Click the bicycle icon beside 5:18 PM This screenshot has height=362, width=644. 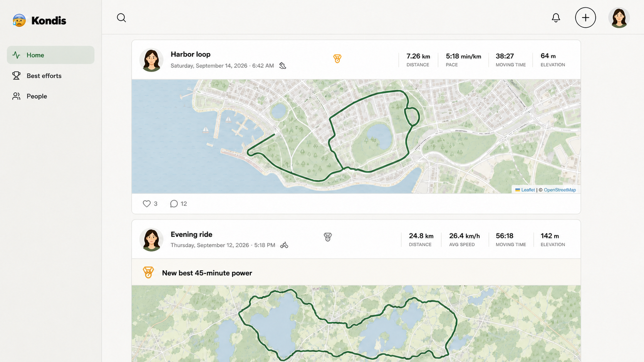tap(284, 245)
